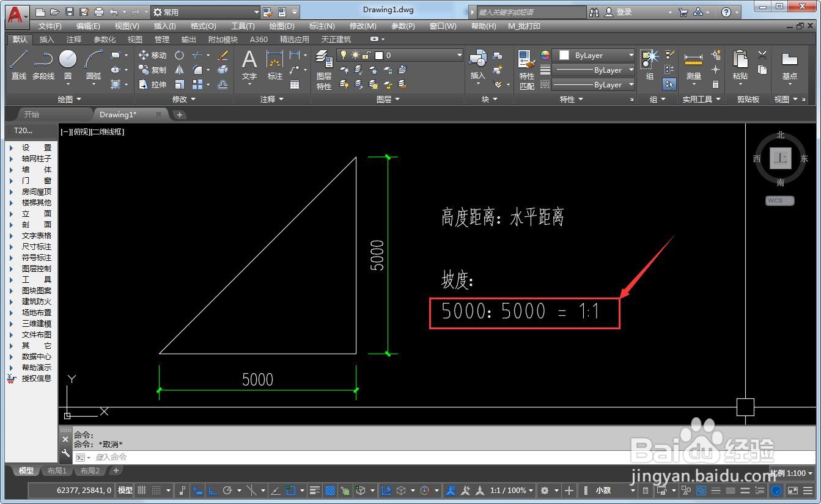This screenshot has width=821, height=504.
Task: Click the keyword search box in title bar
Action: pyautogui.click(x=532, y=12)
